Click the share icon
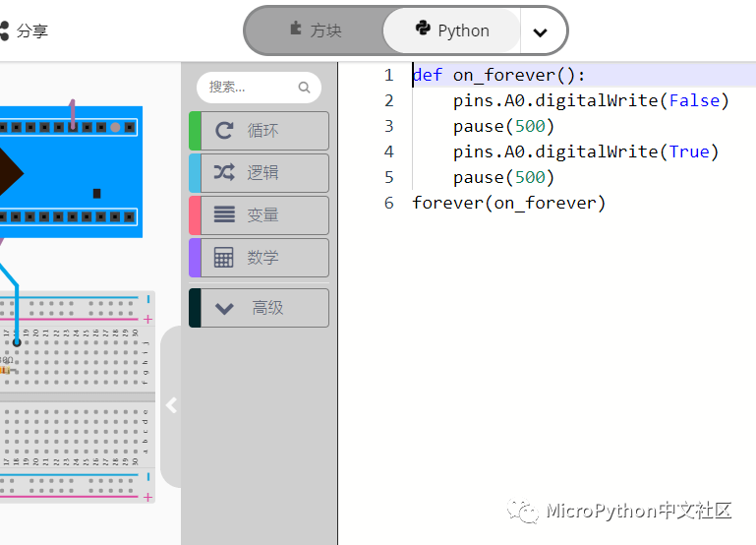Image resolution: width=756 pixels, height=545 pixels. click(4, 30)
